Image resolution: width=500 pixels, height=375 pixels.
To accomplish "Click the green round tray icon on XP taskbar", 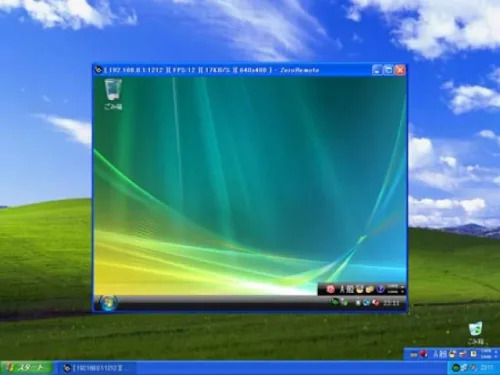I will tap(456, 368).
